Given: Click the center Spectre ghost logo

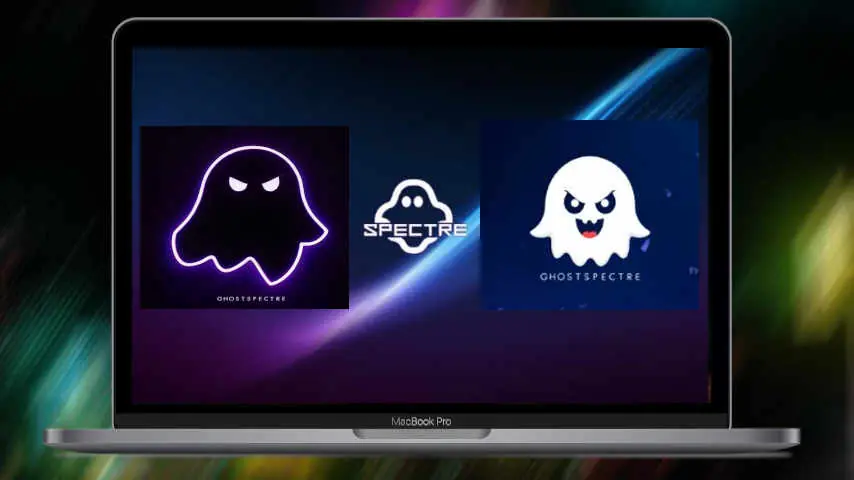Looking at the screenshot, I should point(415,217).
